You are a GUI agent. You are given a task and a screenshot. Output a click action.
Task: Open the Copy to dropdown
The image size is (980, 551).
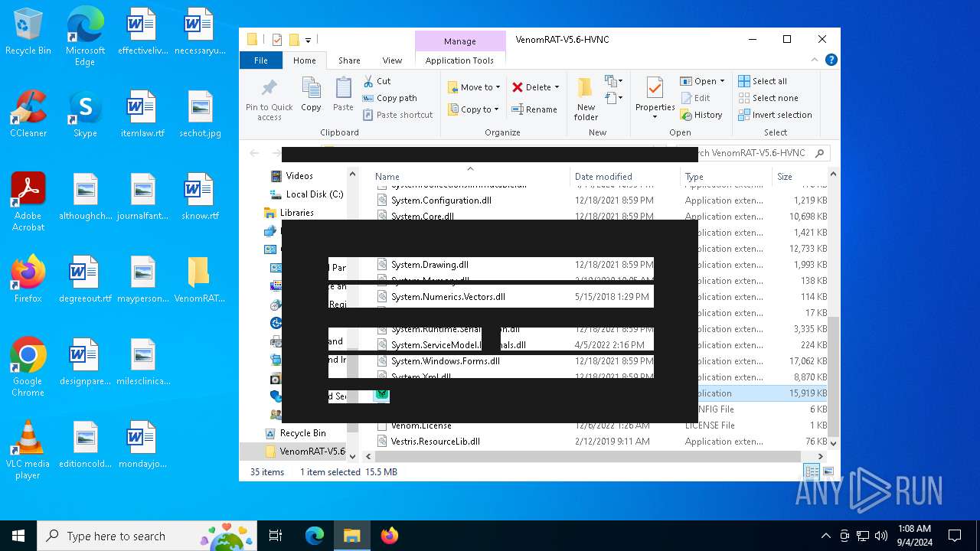click(473, 109)
